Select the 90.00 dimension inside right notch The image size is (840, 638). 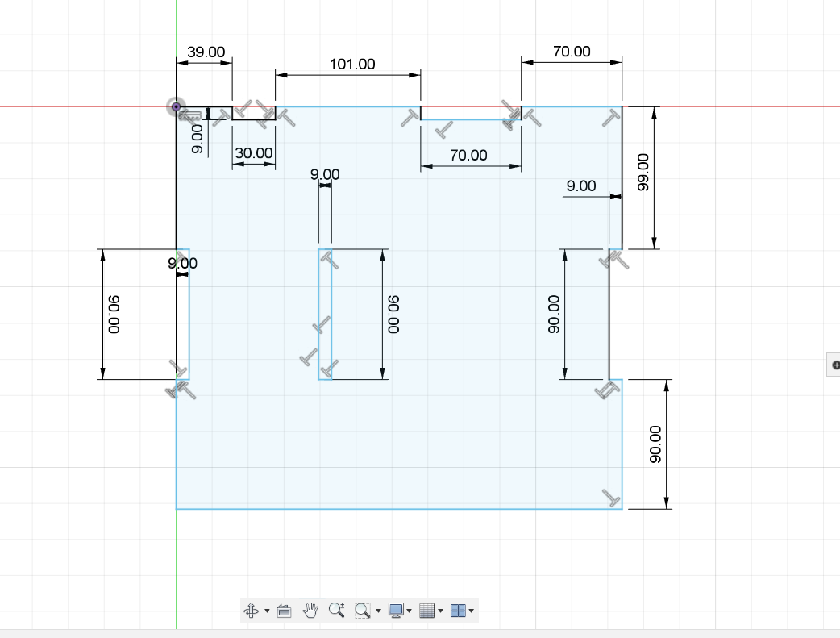coord(553,315)
